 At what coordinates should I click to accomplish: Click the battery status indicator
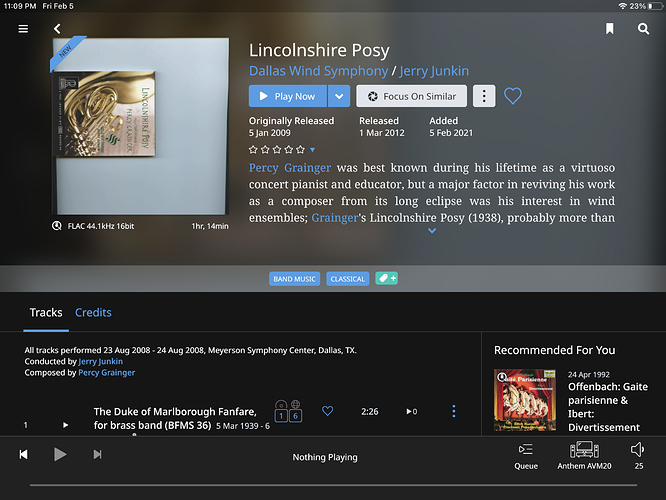click(x=655, y=6)
